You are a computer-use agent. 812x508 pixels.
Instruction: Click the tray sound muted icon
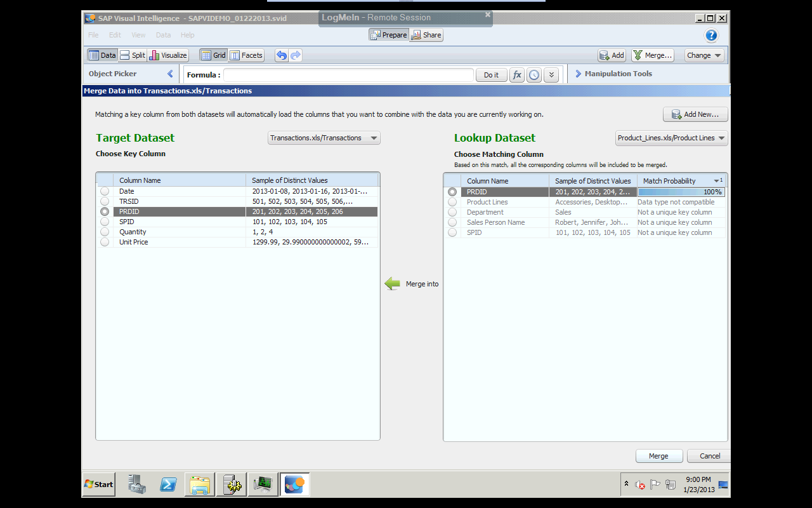tap(640, 485)
